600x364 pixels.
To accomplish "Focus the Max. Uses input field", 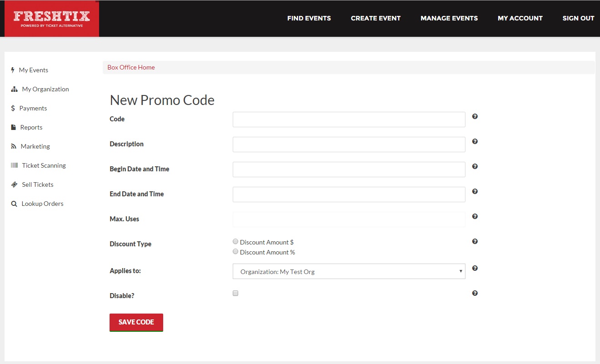I will point(349,219).
